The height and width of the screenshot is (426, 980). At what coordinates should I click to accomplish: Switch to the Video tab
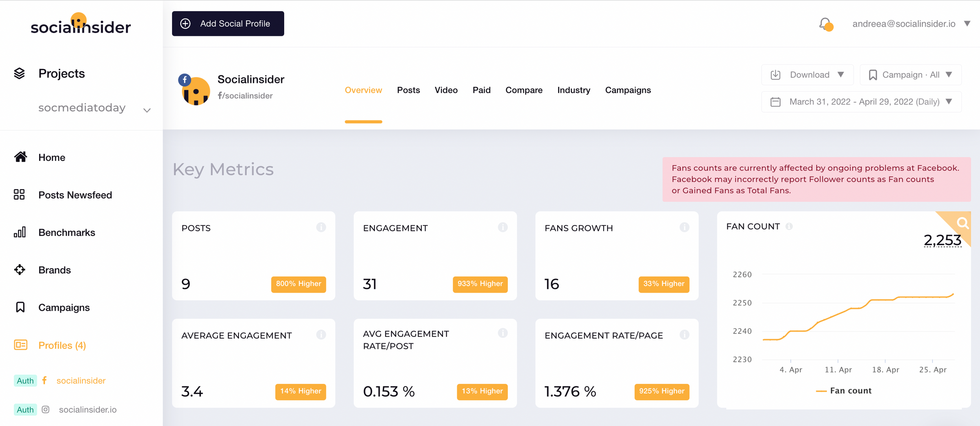(446, 90)
